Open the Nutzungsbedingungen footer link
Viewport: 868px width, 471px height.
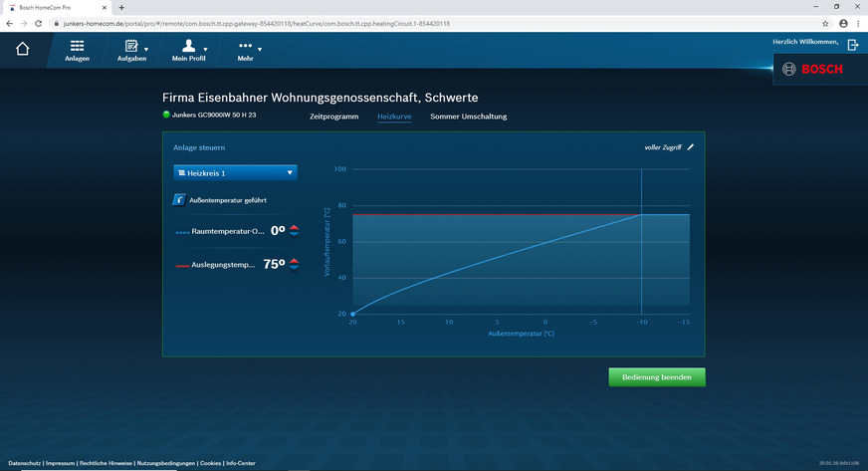(x=166, y=463)
